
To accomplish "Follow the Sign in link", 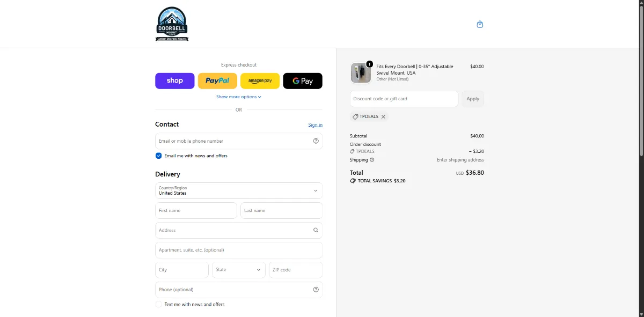I will click(x=315, y=125).
